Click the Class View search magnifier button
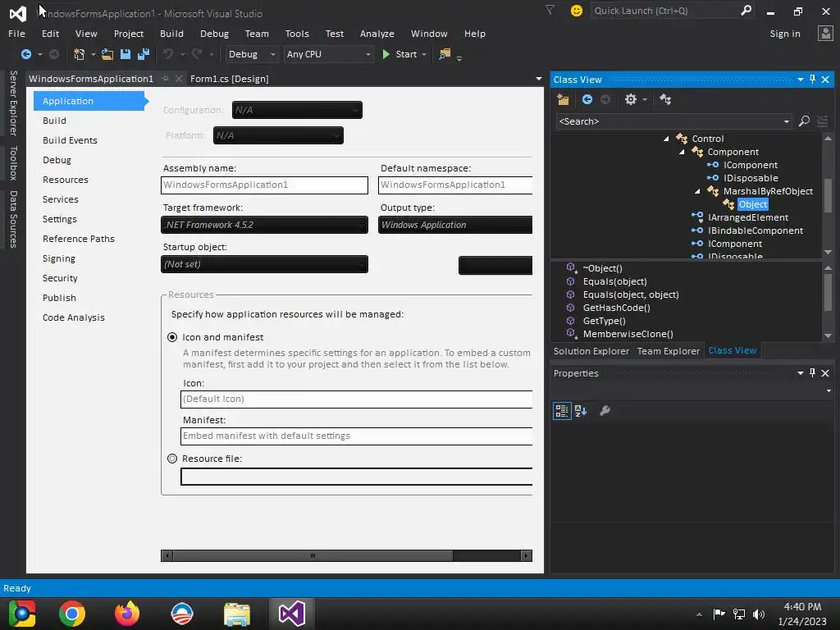This screenshot has height=630, width=840. coord(804,121)
